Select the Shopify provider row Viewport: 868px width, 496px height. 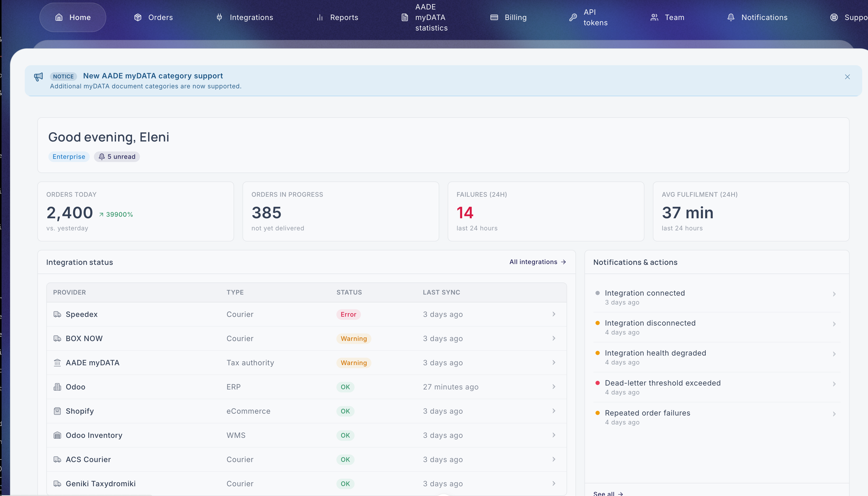coord(307,411)
